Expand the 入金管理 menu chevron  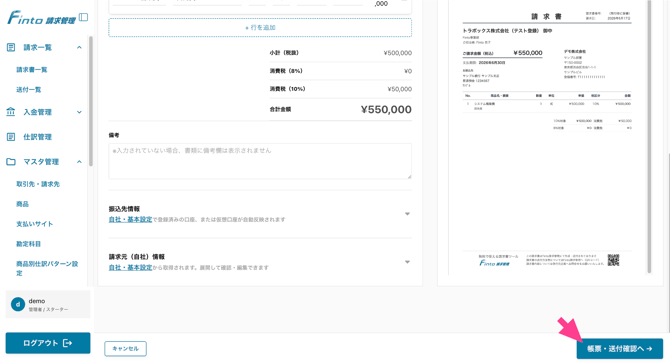(79, 112)
